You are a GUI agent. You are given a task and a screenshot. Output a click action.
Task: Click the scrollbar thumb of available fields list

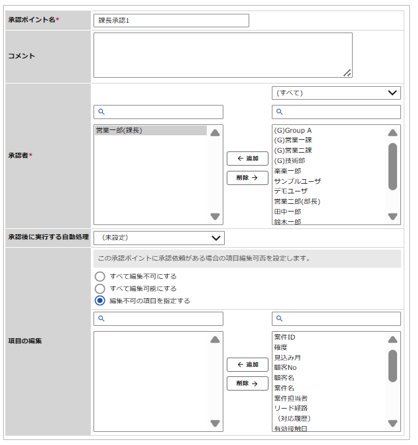pyautogui.click(x=393, y=366)
